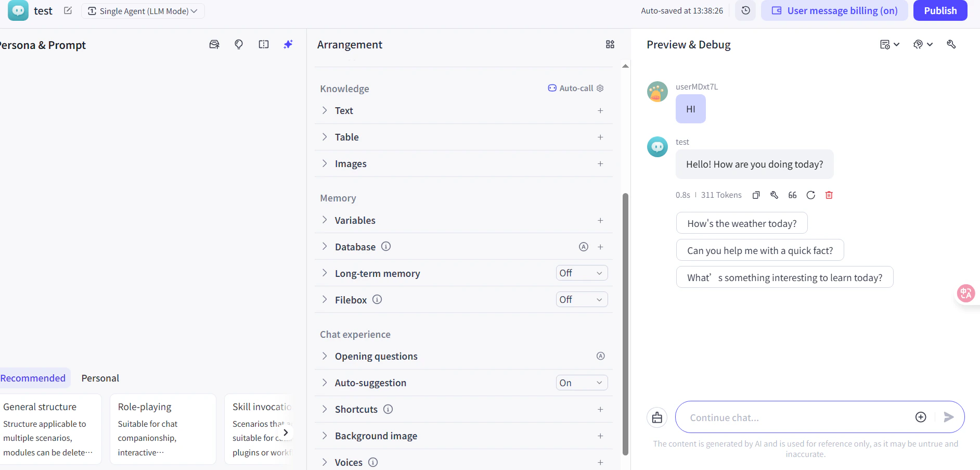Viewport: 980px width, 470px height.
Task: Expand the Images knowledge section
Action: [325, 163]
